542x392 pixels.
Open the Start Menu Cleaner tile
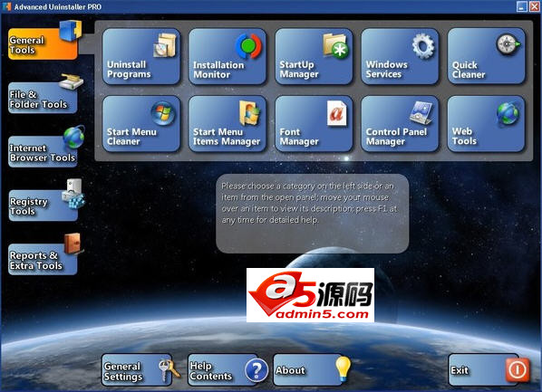(x=141, y=124)
